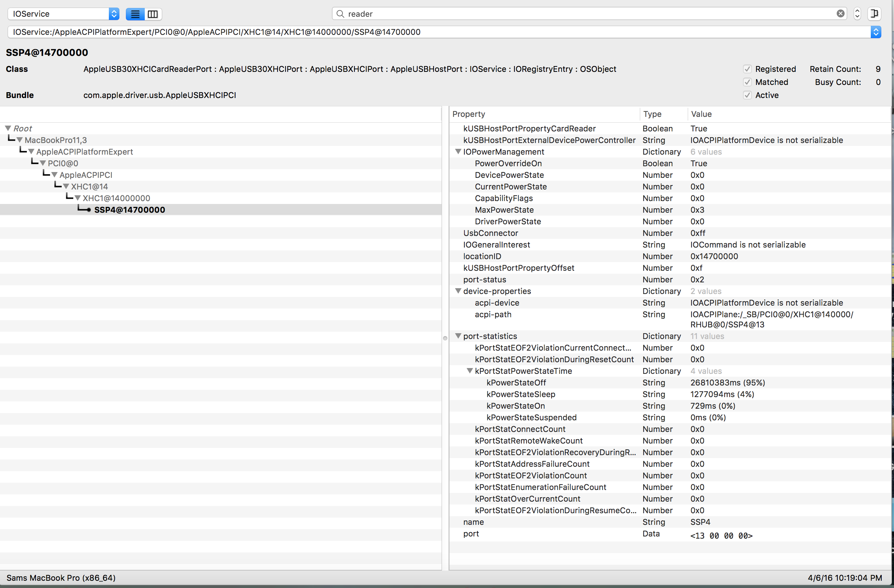Click the Value column header
The image size is (894, 588).
(701, 114)
